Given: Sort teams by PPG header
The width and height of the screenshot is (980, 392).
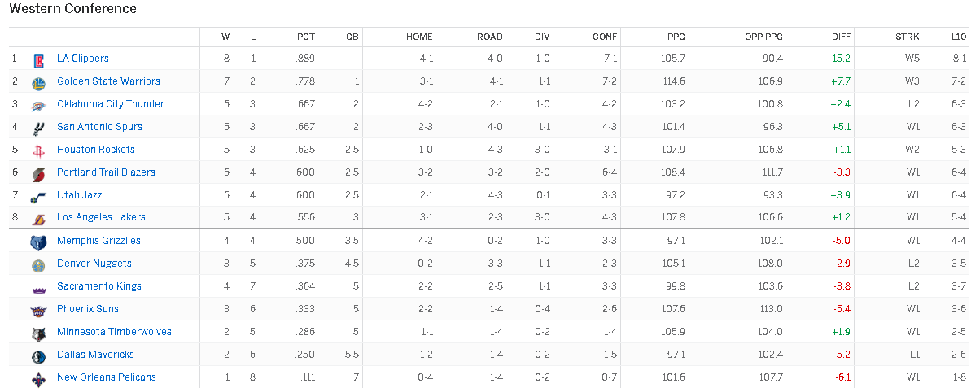Looking at the screenshot, I should pyautogui.click(x=676, y=37).
